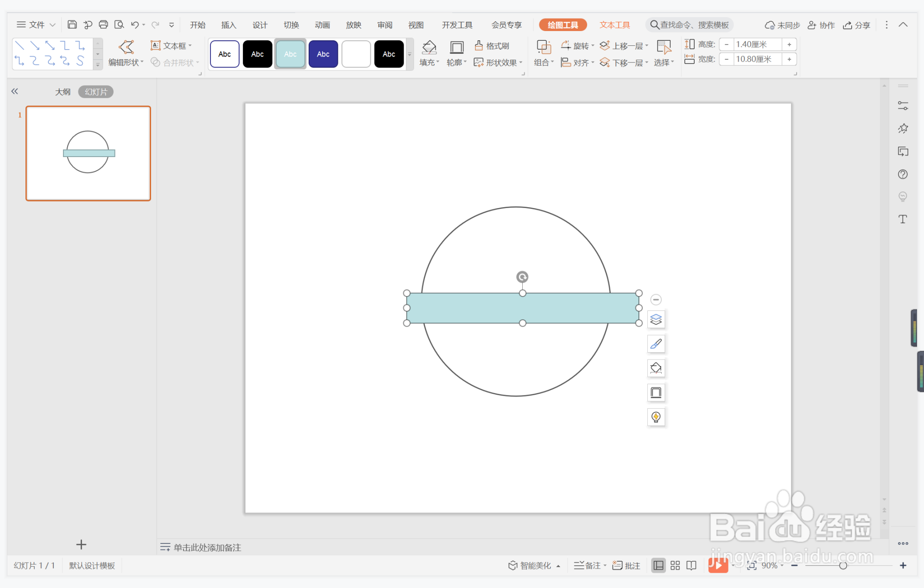924x588 pixels.
Task: Click the Share (分享) button
Action: click(856, 25)
